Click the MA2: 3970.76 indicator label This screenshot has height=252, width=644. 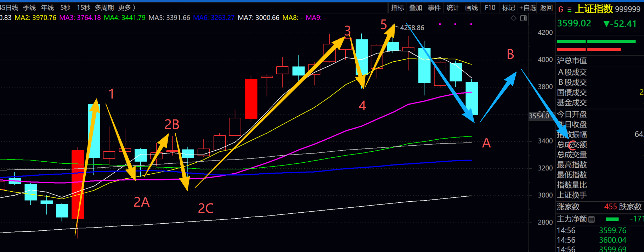[35, 18]
